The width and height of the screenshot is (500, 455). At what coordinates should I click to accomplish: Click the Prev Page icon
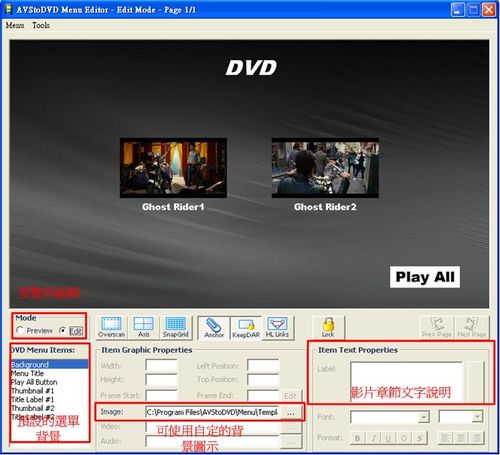(x=437, y=328)
